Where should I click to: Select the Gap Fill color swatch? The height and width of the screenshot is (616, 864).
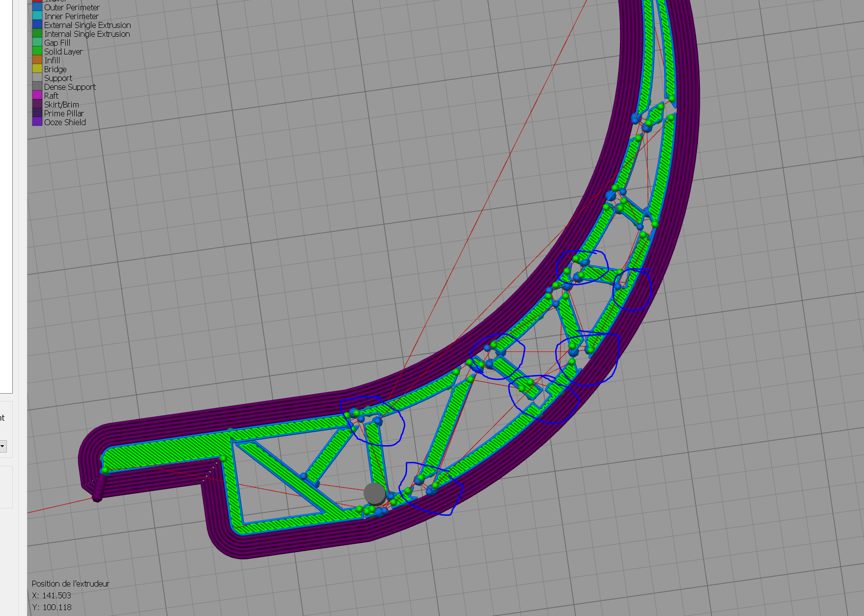[x=37, y=43]
